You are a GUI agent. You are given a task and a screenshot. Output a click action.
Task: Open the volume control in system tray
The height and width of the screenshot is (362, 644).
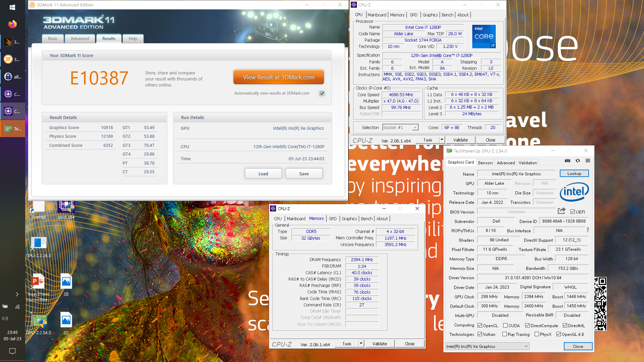[5, 318]
